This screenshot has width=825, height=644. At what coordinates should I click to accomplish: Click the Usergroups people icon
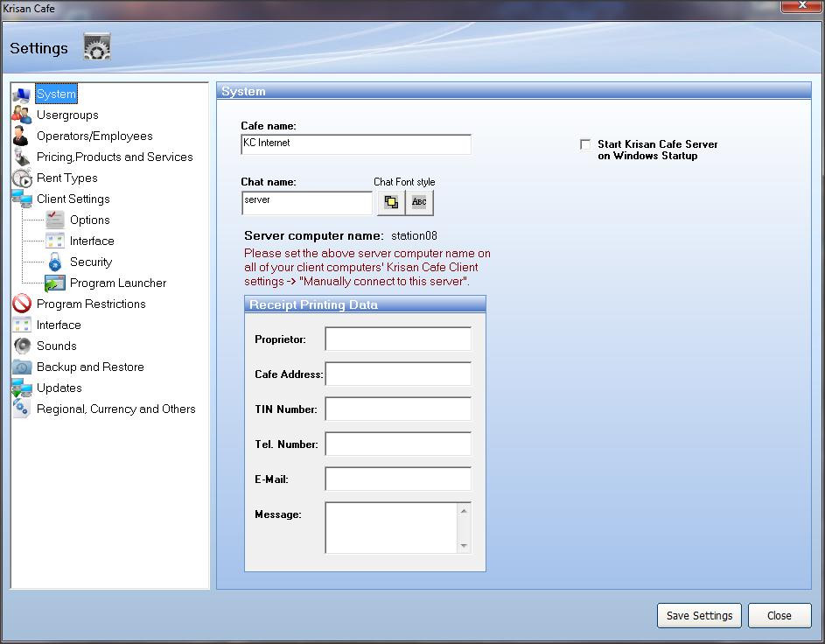click(22, 115)
